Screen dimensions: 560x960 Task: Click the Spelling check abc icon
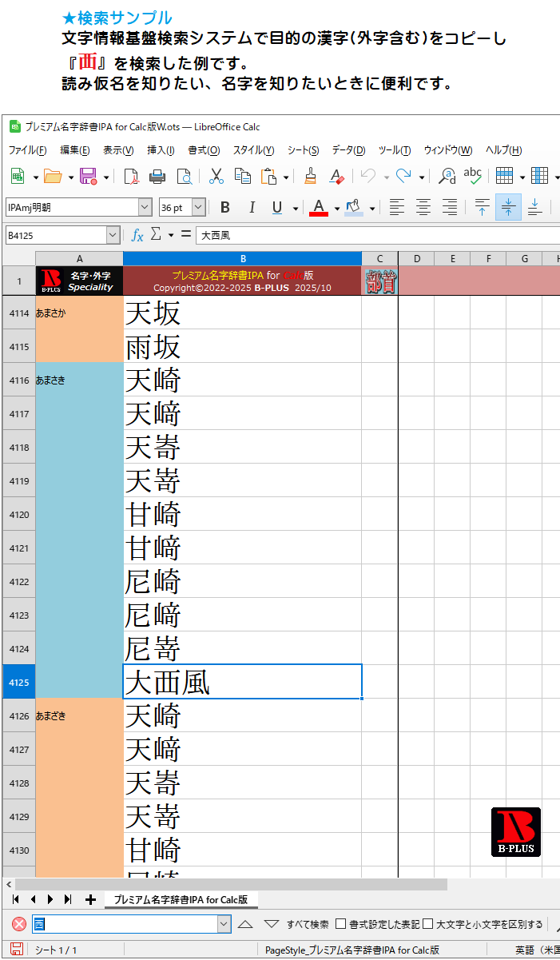(473, 177)
